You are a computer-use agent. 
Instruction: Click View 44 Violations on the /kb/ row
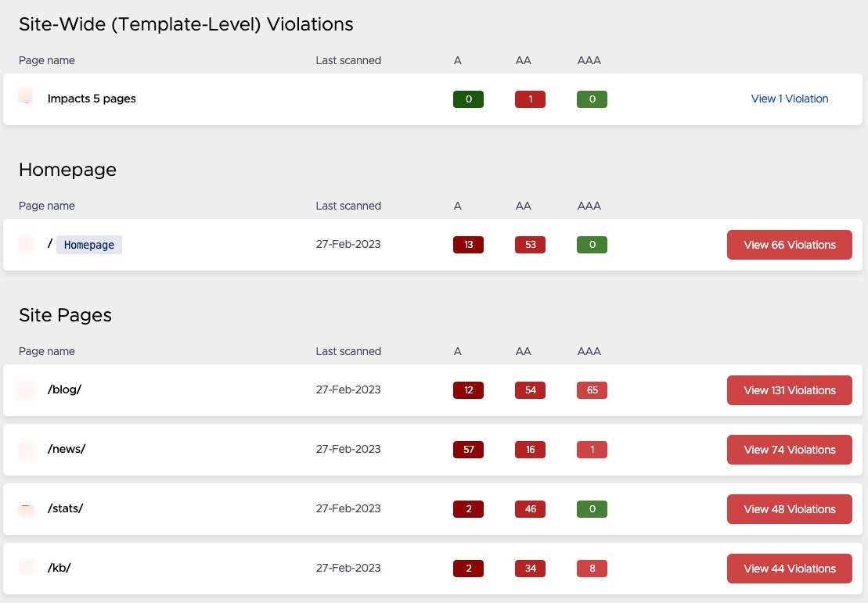[x=789, y=568]
